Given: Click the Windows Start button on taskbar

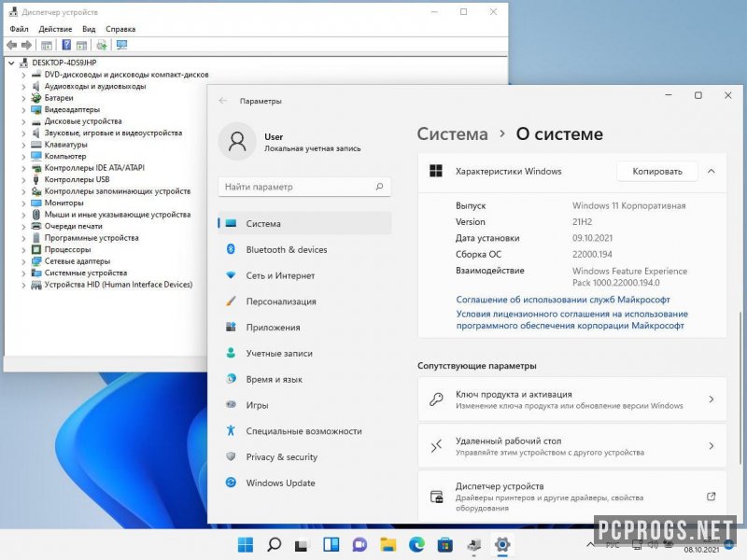Looking at the screenshot, I should click(246, 544).
